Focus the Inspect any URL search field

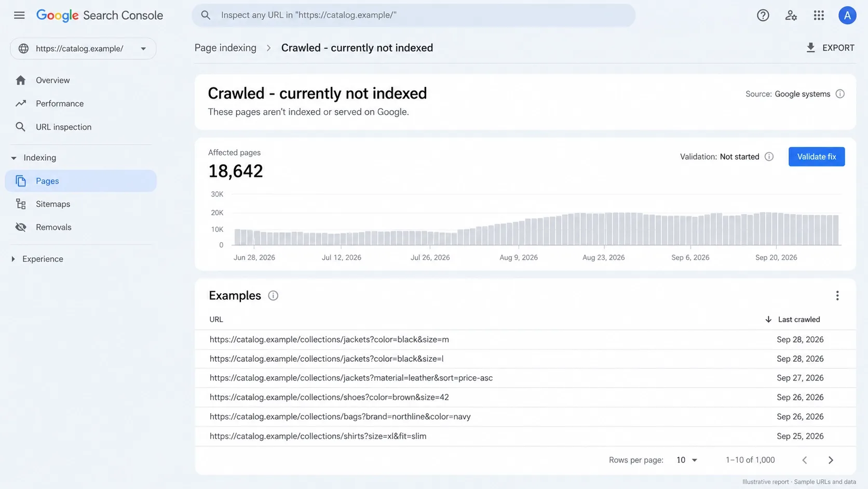(413, 15)
